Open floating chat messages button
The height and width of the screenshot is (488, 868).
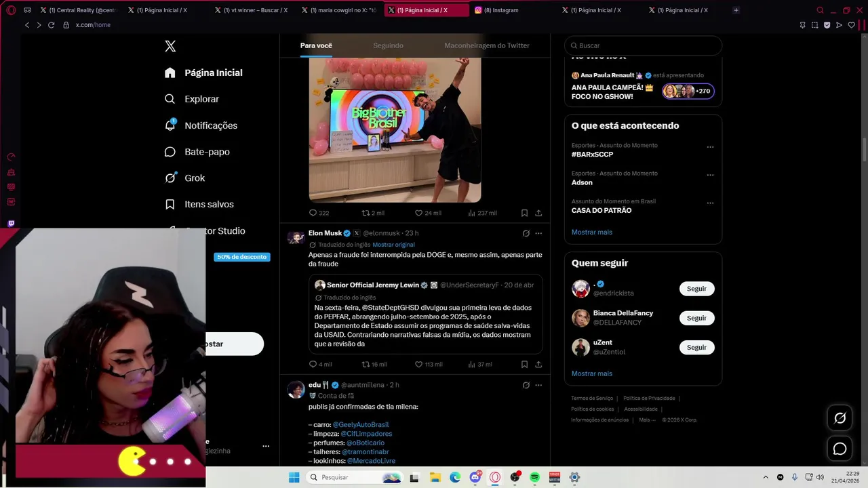coord(840,449)
